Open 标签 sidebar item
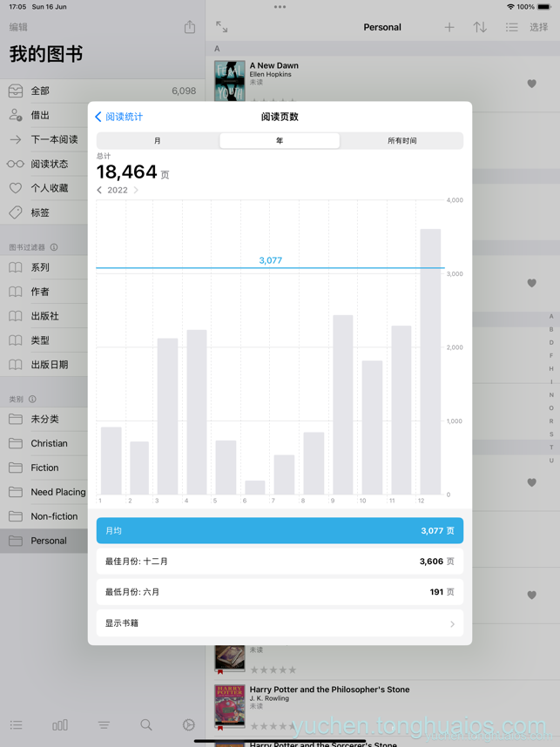The height and width of the screenshot is (747, 560). pyautogui.click(x=44, y=212)
